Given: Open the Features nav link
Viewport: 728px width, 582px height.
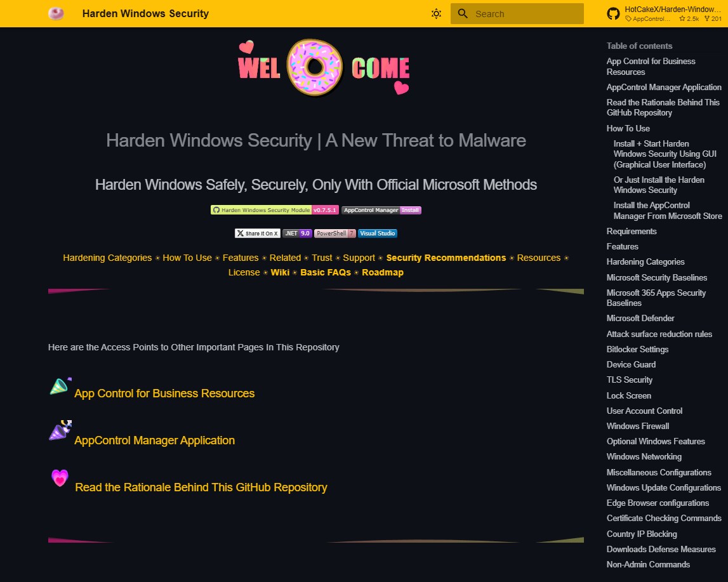Looking at the screenshot, I should coord(241,258).
